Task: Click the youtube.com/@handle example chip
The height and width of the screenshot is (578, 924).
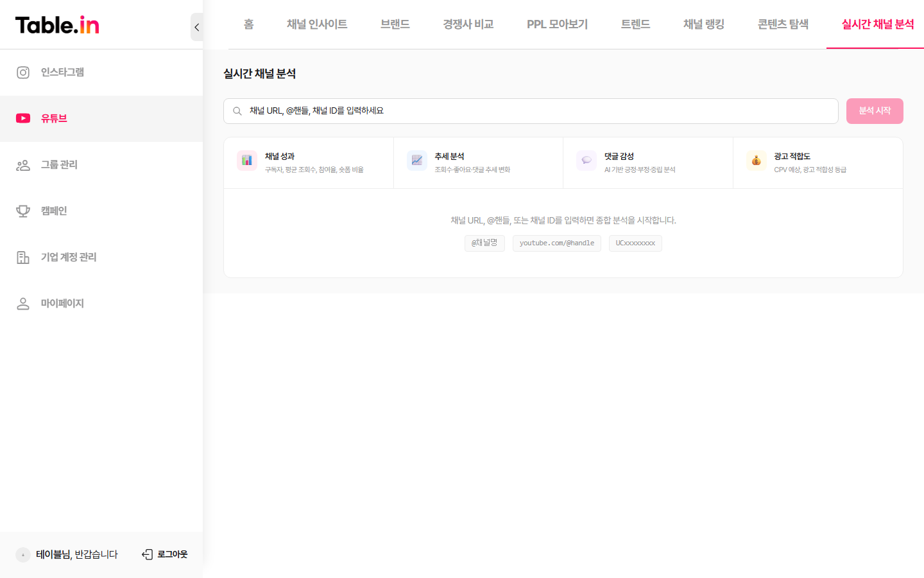Action: tap(556, 243)
